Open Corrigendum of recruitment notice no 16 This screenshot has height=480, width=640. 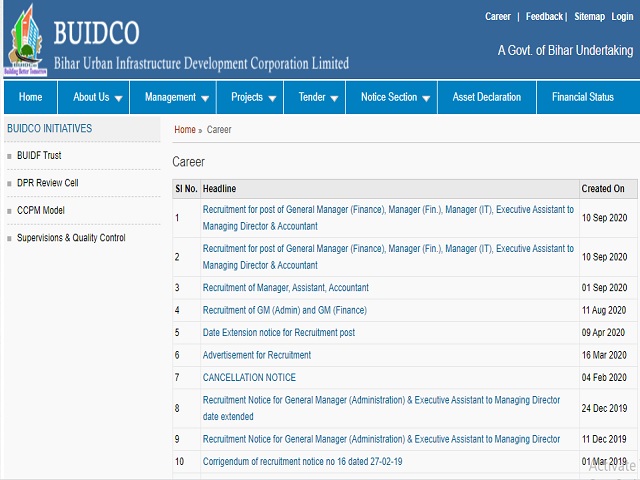click(302, 462)
